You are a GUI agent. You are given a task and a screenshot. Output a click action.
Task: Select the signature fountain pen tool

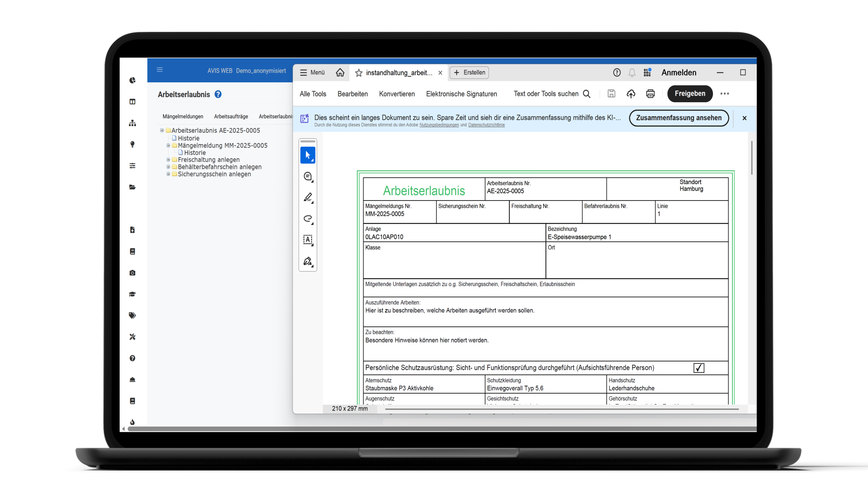click(308, 261)
